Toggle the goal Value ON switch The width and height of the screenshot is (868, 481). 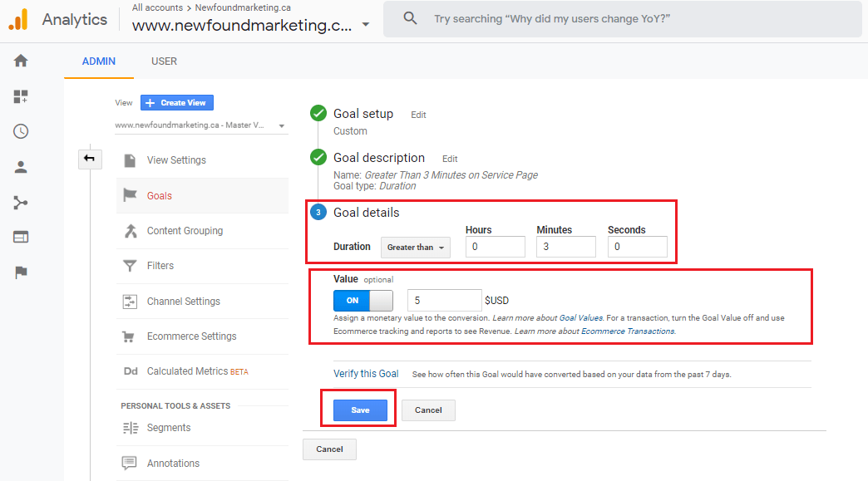363,300
